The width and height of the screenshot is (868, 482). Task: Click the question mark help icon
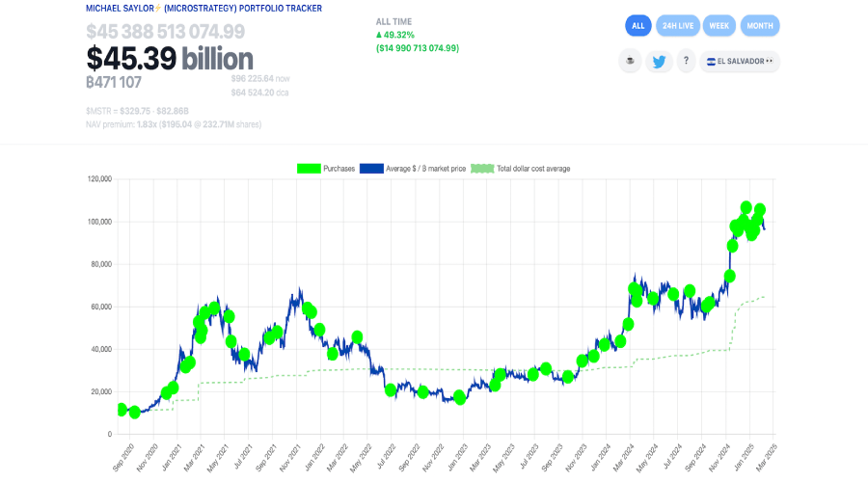pos(686,61)
